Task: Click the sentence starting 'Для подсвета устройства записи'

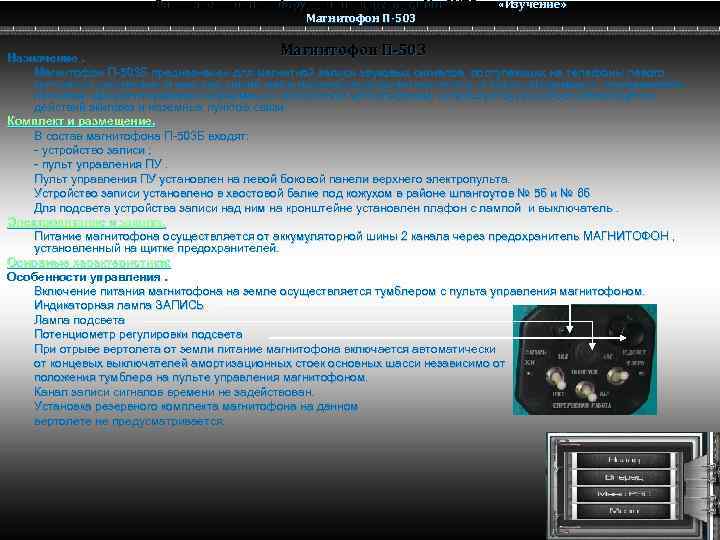Action: (x=326, y=208)
